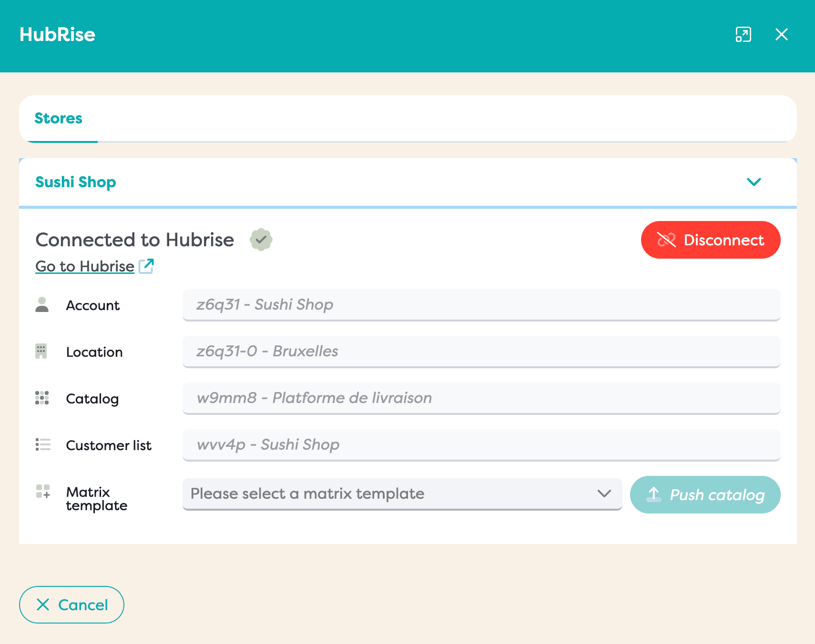Click the Catalog field showing Platforme de livraison
Viewport: 815px width, 644px height.
click(x=481, y=398)
